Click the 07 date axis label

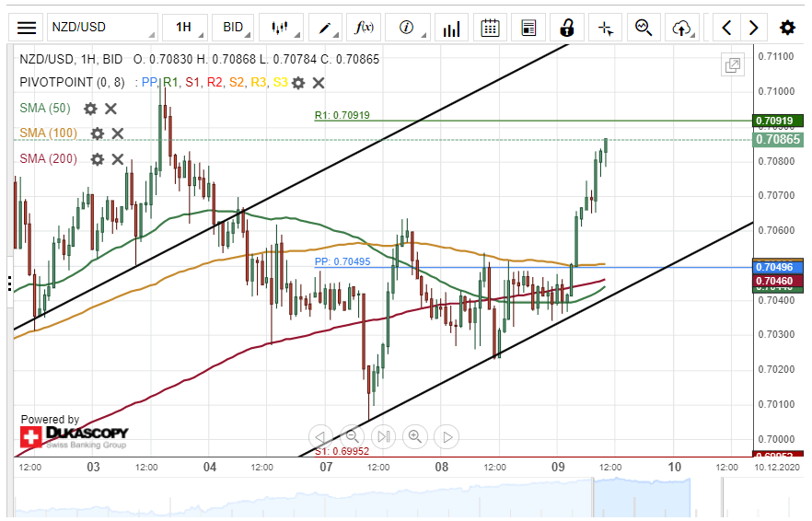pyautogui.click(x=326, y=467)
